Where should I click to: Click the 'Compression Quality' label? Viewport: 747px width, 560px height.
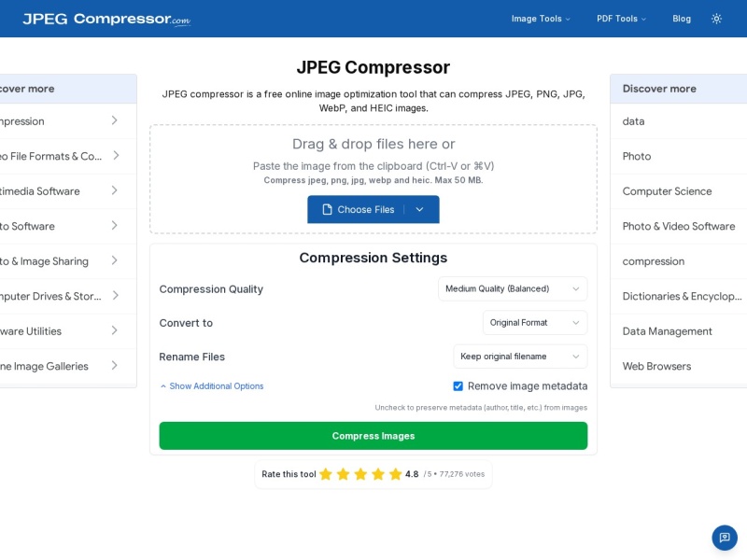point(211,289)
